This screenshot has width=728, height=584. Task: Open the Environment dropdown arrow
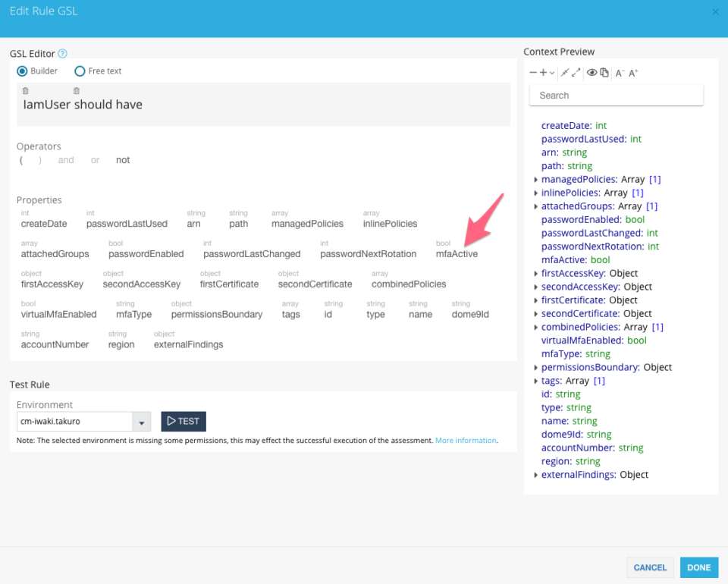(142, 422)
